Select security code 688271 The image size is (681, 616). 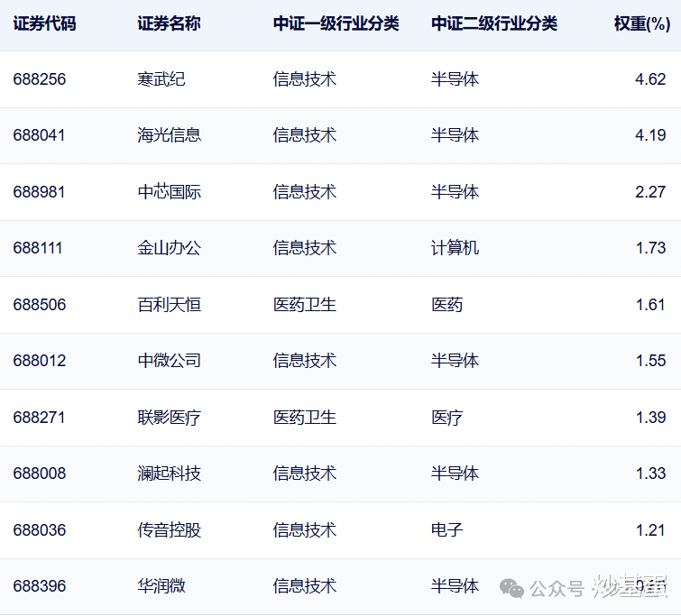[x=39, y=417]
